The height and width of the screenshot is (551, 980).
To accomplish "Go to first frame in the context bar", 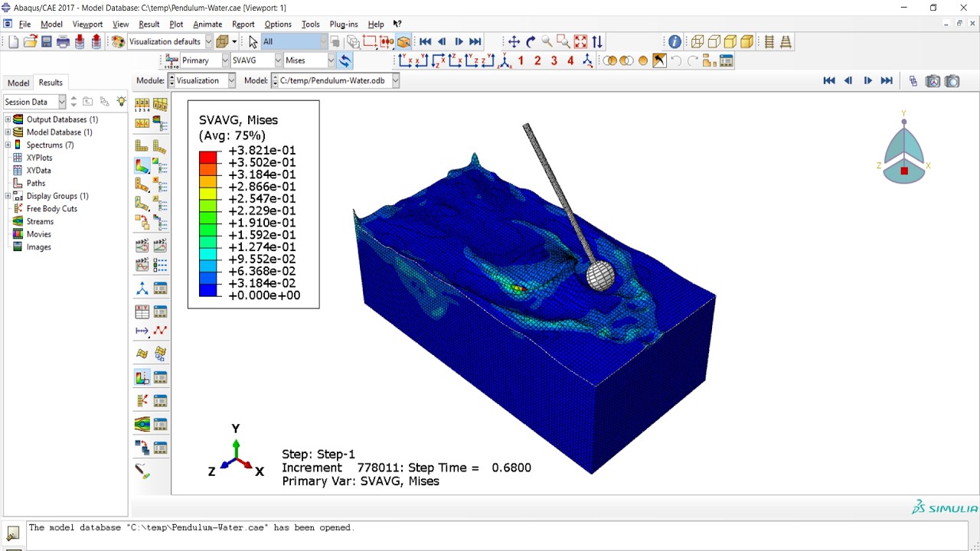I will point(828,81).
